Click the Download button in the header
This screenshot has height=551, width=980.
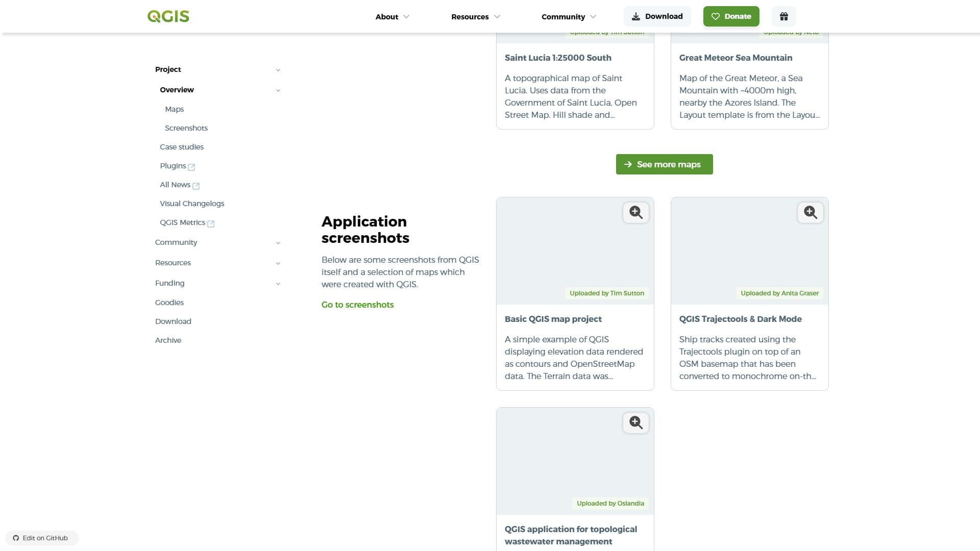(x=657, y=16)
